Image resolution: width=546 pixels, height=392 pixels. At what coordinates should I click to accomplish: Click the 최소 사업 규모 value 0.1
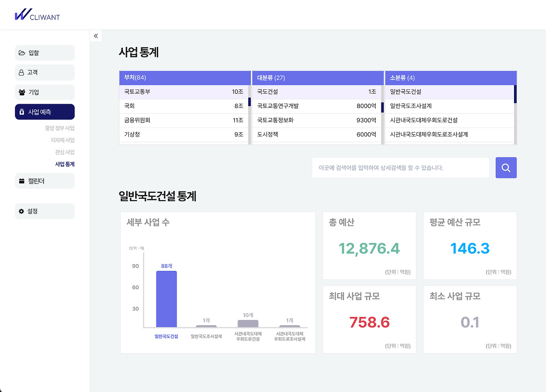click(470, 322)
